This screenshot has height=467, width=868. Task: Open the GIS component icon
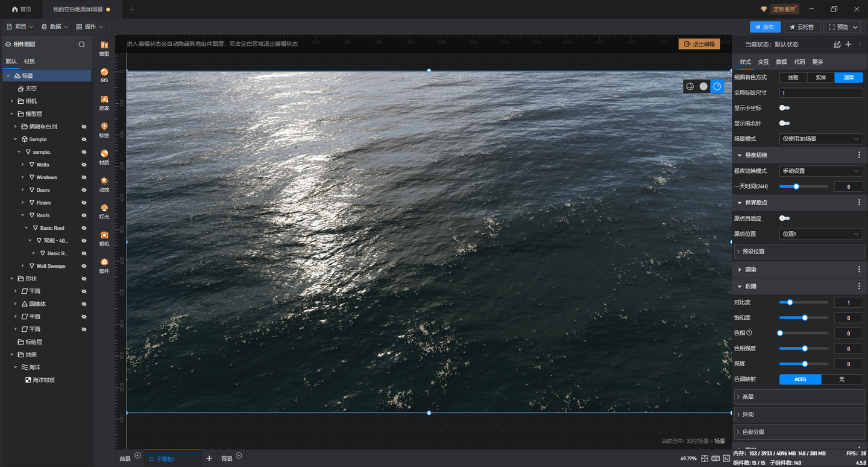pyautogui.click(x=104, y=75)
